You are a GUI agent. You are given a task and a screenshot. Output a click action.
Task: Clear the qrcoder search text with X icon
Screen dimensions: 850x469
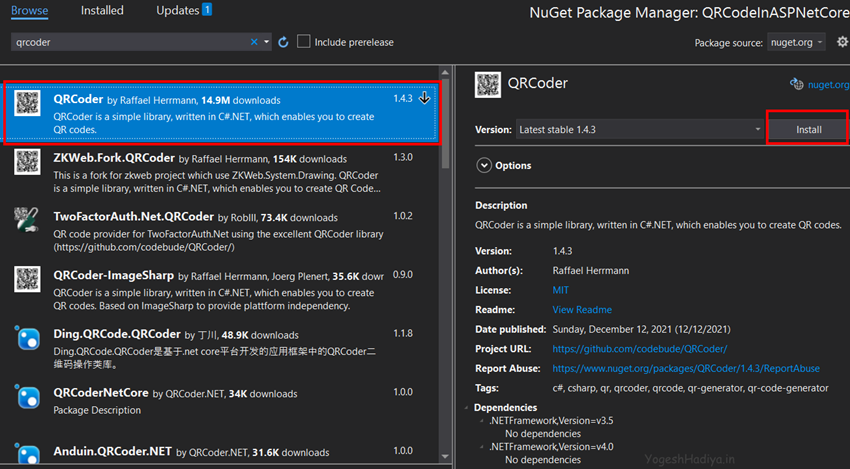pos(254,42)
